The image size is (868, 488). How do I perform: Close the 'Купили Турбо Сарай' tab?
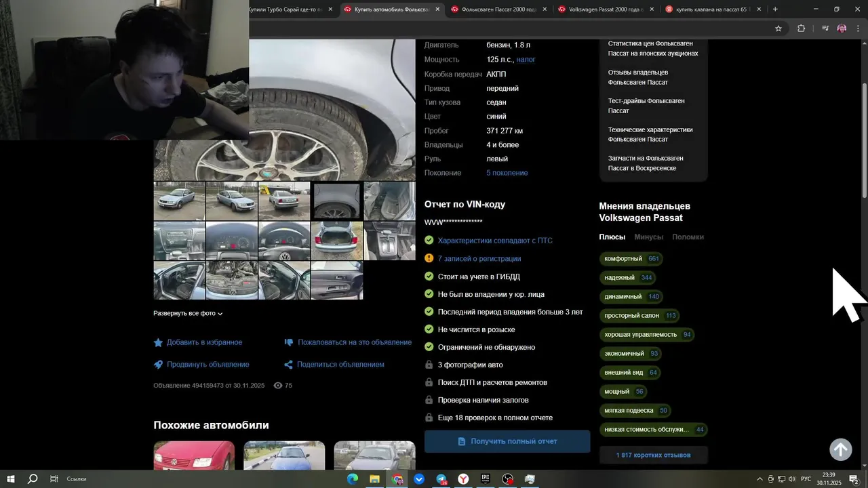click(x=330, y=9)
